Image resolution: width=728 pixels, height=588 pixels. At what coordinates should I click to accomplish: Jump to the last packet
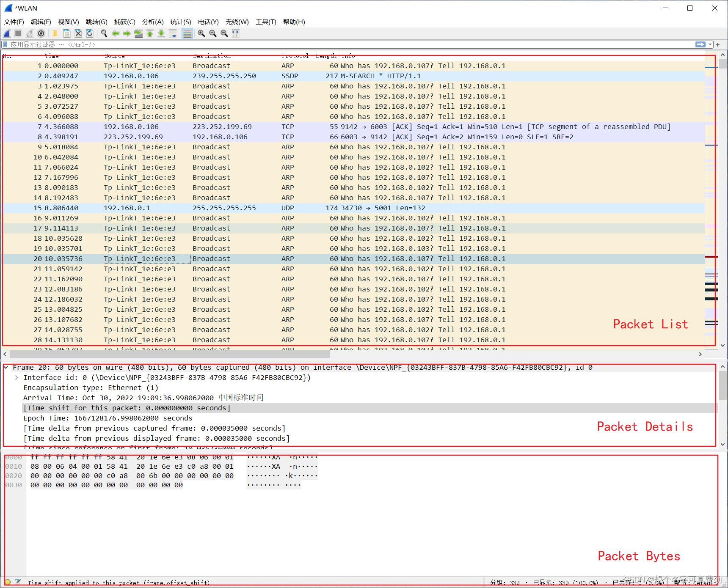click(161, 33)
